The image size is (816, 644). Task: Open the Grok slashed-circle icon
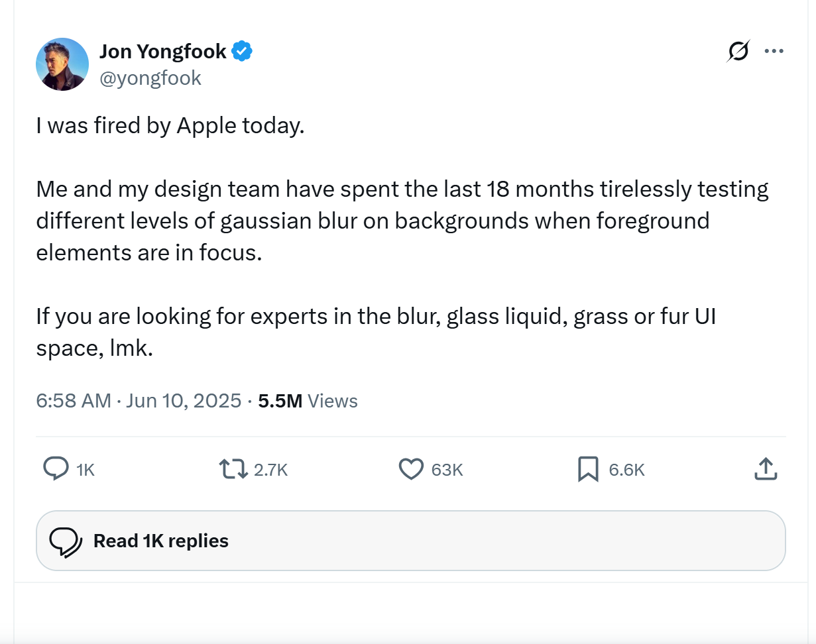738,51
